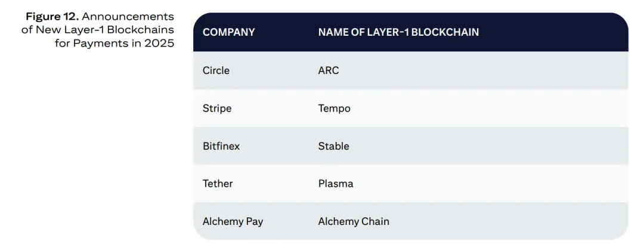
Task: Select the Tempo blockchain name
Action: [335, 109]
